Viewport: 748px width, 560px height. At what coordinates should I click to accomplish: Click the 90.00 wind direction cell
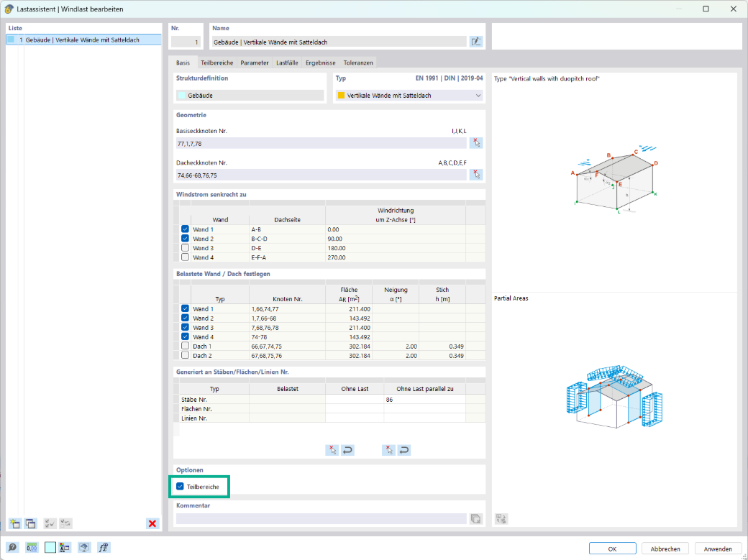395,239
